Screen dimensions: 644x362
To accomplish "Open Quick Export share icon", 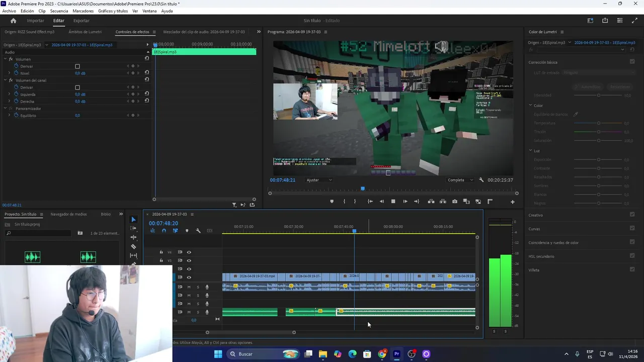I will tap(605, 21).
